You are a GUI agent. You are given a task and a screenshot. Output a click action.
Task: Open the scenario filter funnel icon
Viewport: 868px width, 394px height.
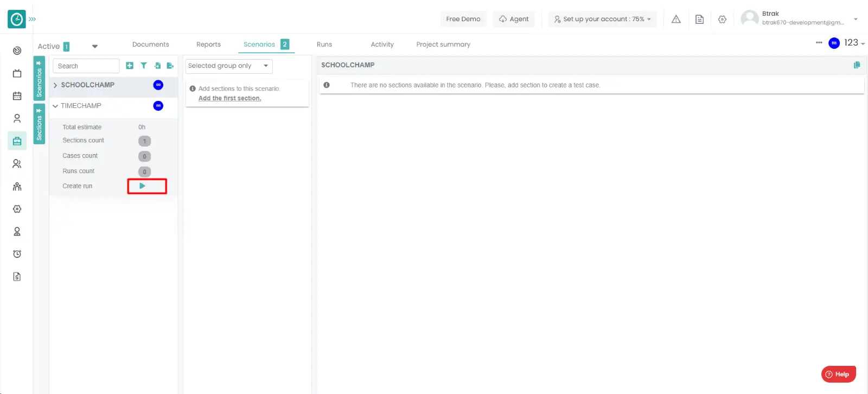[144, 66]
